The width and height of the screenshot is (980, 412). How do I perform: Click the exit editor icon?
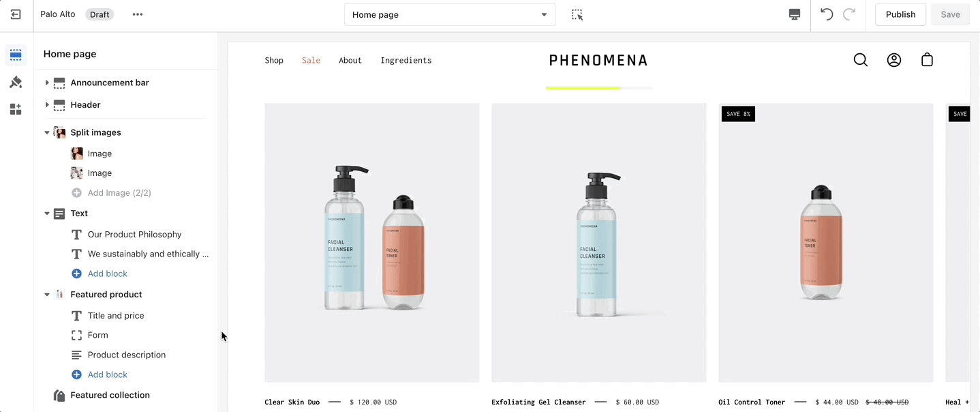click(x=16, y=14)
